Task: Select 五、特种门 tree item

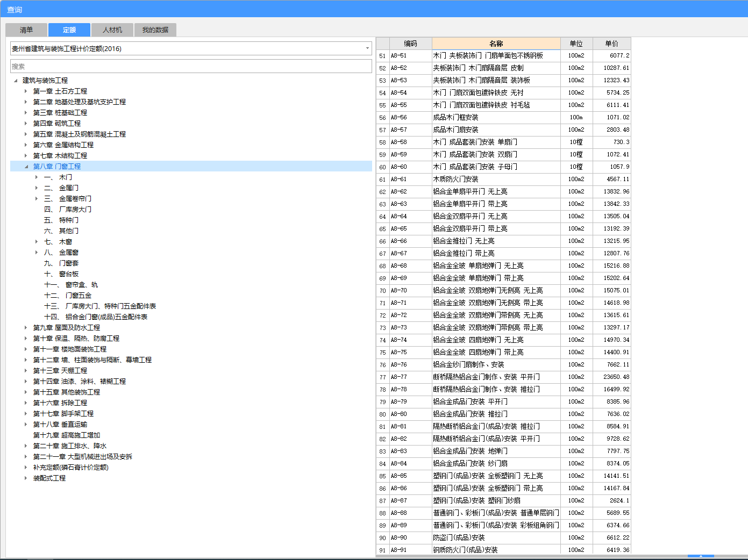Action: coord(61,220)
